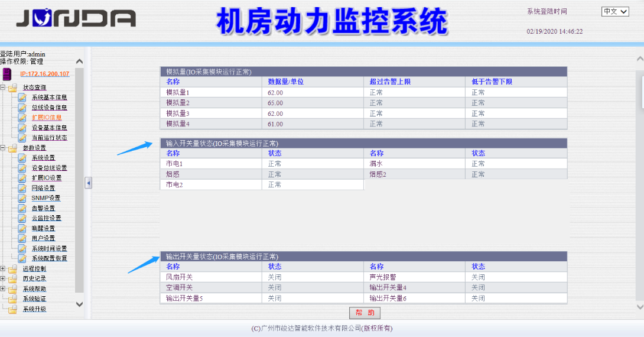Click the login timestamp 02/19/2020 14:46:22
644x337 pixels.
tap(554, 31)
